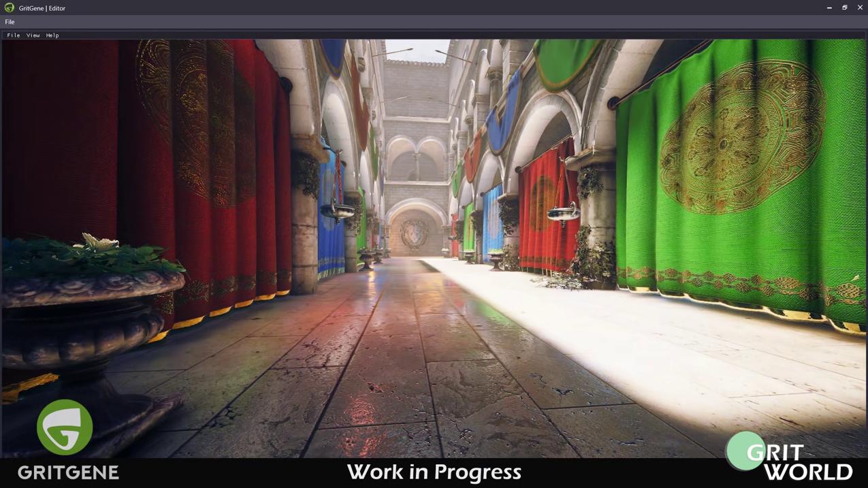Screen dimensions: 868x488
Task: Open the inner File menu in viewport bar
Action: pos(13,35)
